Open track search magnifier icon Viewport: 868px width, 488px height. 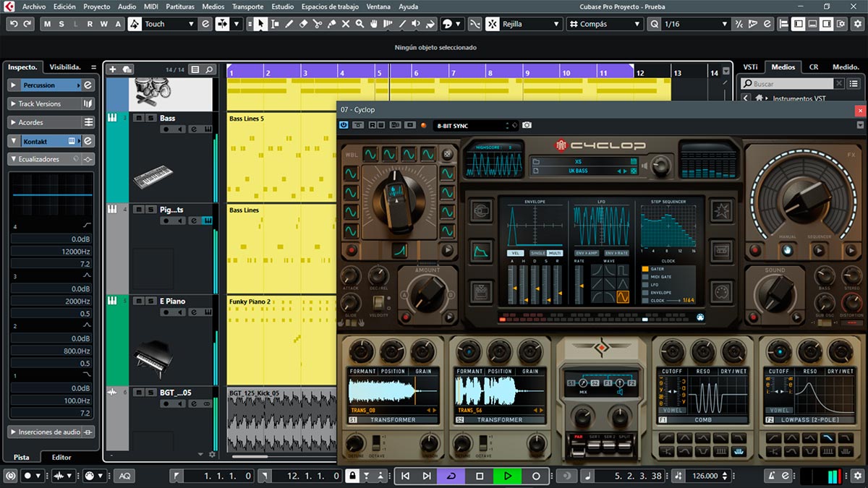click(x=209, y=69)
